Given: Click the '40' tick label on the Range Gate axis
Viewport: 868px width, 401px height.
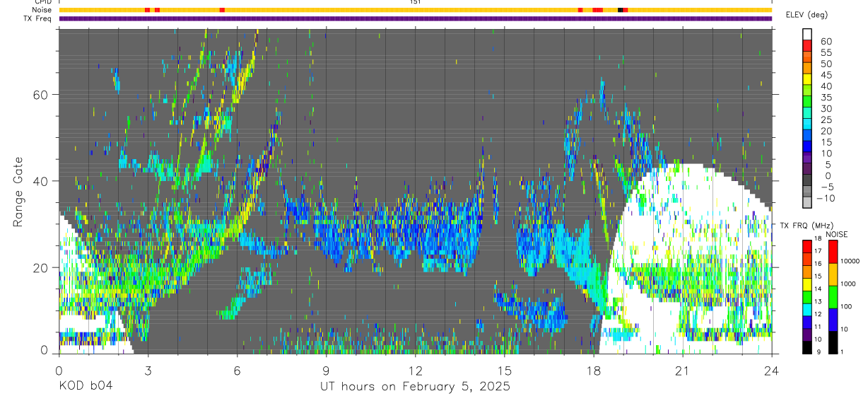Looking at the screenshot, I should pos(40,181).
